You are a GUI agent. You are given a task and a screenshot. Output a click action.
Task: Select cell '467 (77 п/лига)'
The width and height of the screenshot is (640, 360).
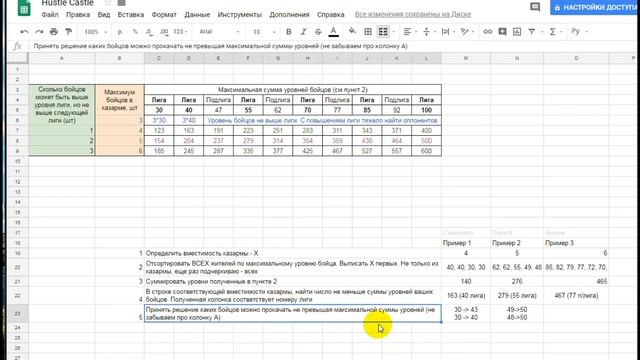coord(576,296)
